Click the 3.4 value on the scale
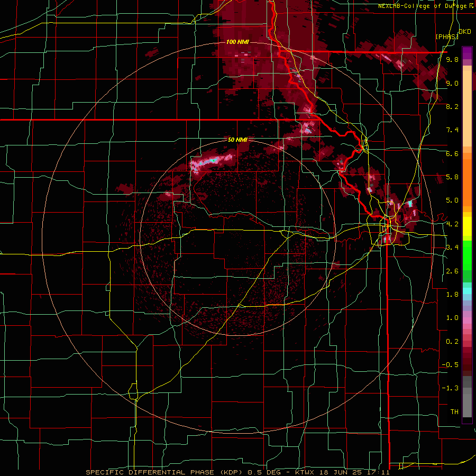Image resolution: width=476 pixels, height=476 pixels. [452, 248]
